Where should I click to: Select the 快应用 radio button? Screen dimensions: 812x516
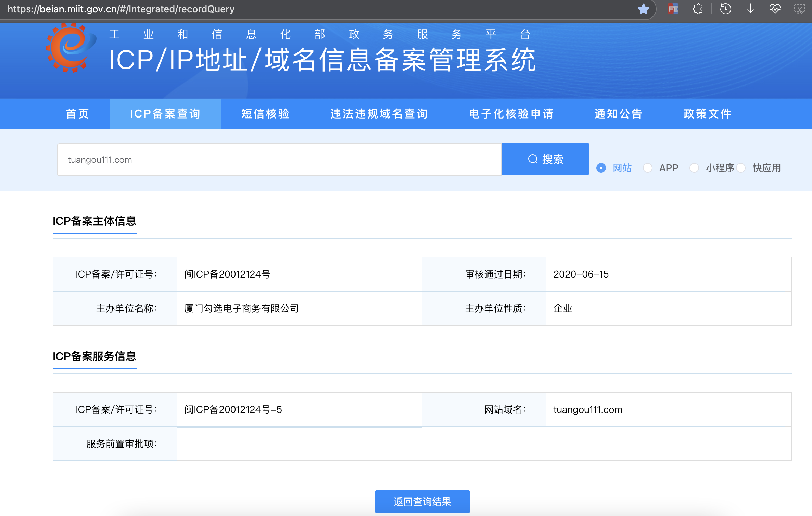tap(741, 168)
